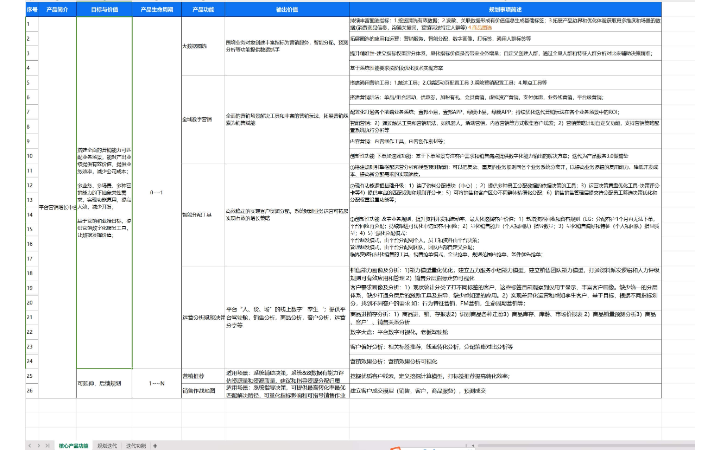Select the 产品简介 merged cell starting 平台营销
Screen dimensions: 720x450
point(57,208)
